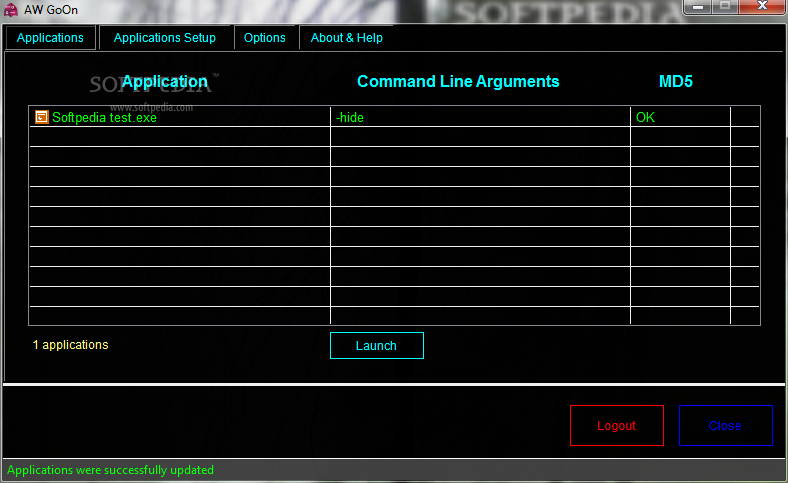Click the red Logout button
The width and height of the screenshot is (788, 483).
[x=617, y=425]
